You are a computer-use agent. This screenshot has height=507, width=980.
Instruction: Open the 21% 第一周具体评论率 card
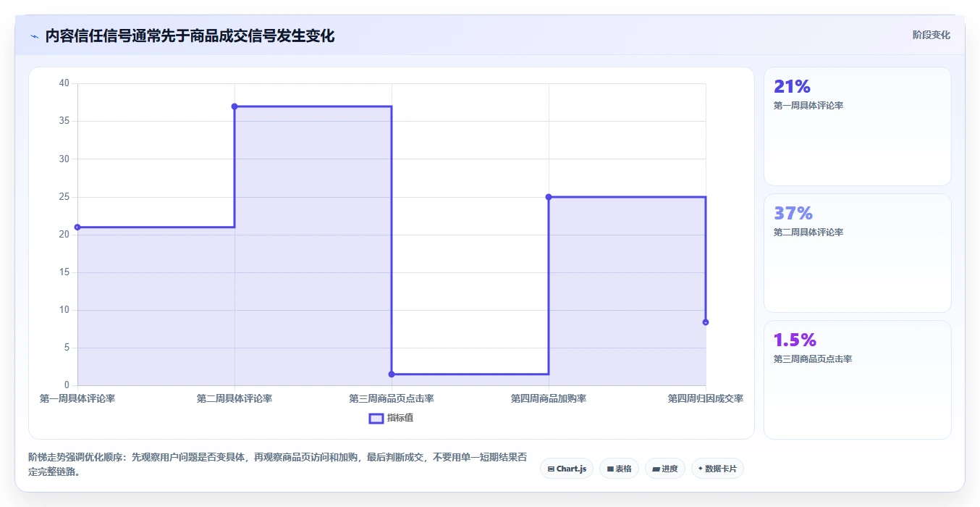pyautogui.click(x=857, y=126)
